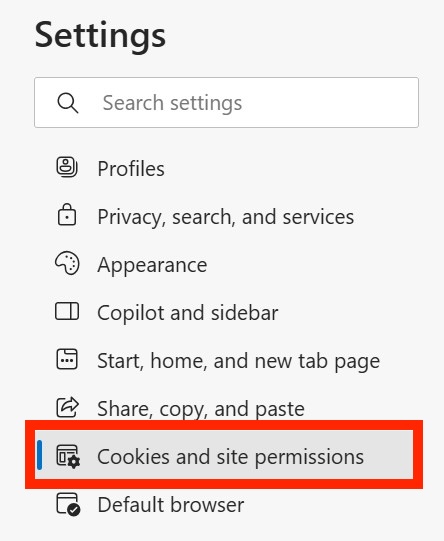Open the Profiles settings section
This screenshot has height=541, width=444.
click(131, 169)
